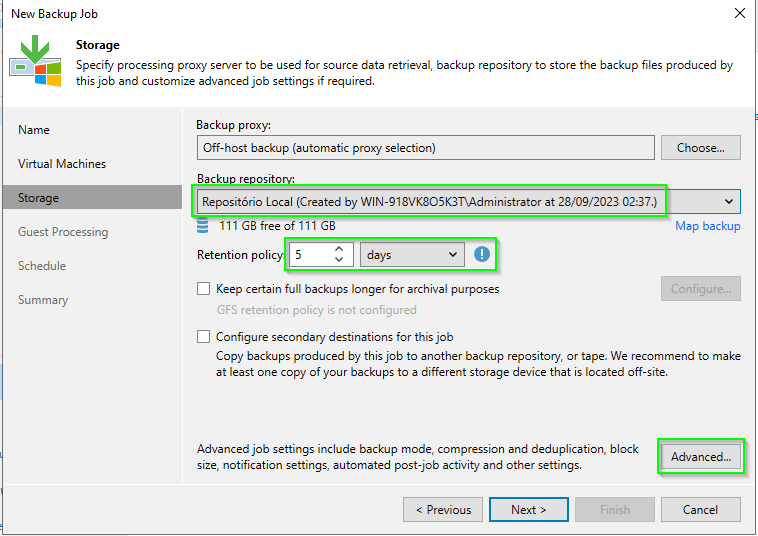758x536 pixels.
Task: Click the blue retention policy info icon
Action: click(x=481, y=254)
